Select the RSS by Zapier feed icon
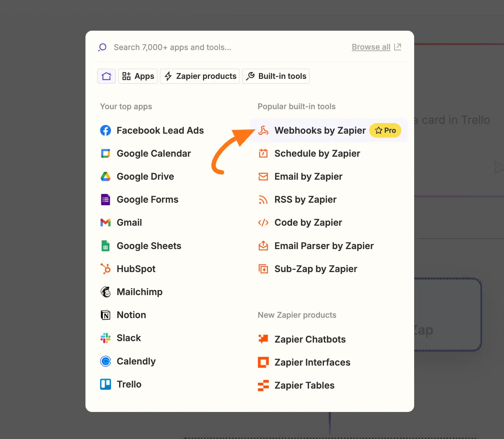The height and width of the screenshot is (439, 504). pyautogui.click(x=263, y=200)
